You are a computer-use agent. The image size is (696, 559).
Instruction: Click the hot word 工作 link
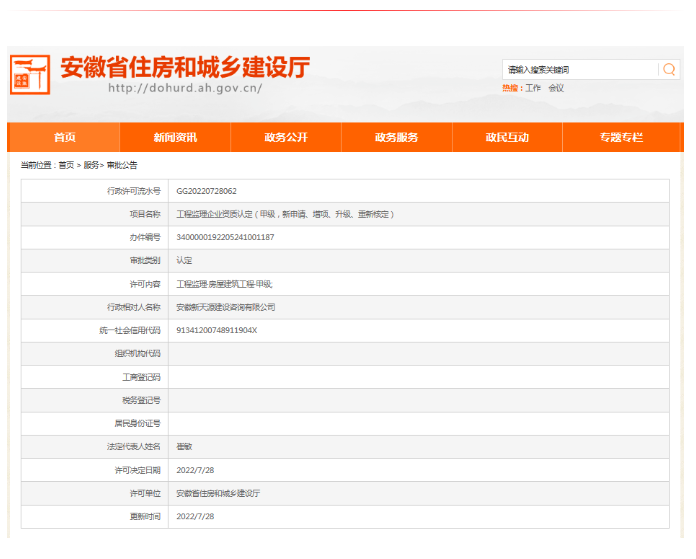[x=533, y=88]
